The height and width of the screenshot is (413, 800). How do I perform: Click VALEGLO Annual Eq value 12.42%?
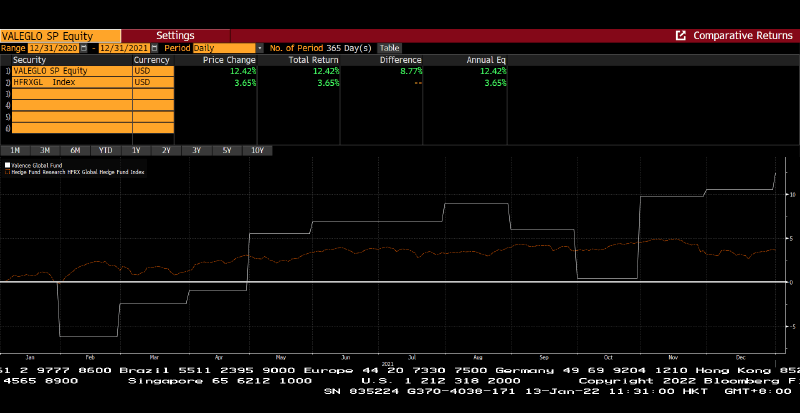coord(493,71)
